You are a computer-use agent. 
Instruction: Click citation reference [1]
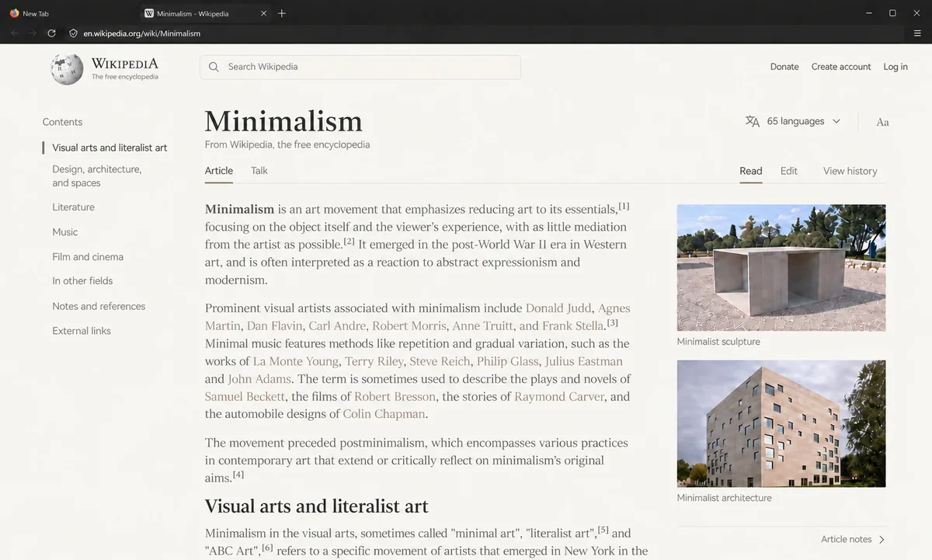click(624, 206)
